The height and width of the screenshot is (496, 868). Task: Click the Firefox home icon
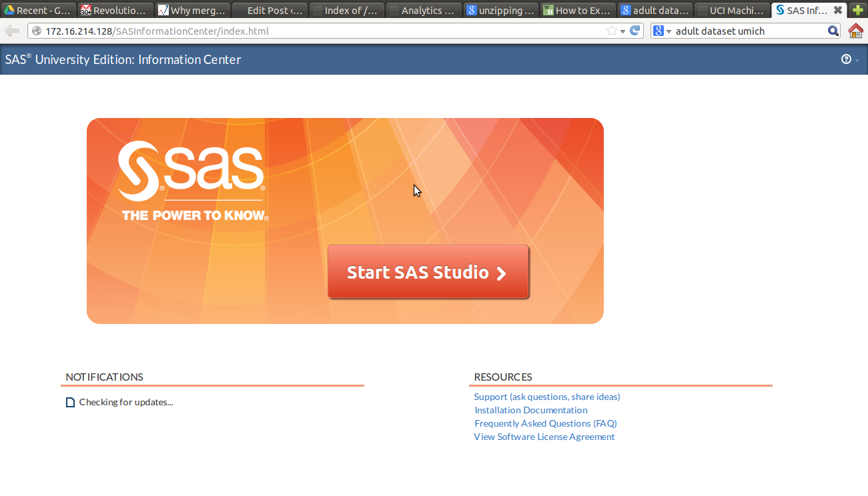[x=855, y=31]
